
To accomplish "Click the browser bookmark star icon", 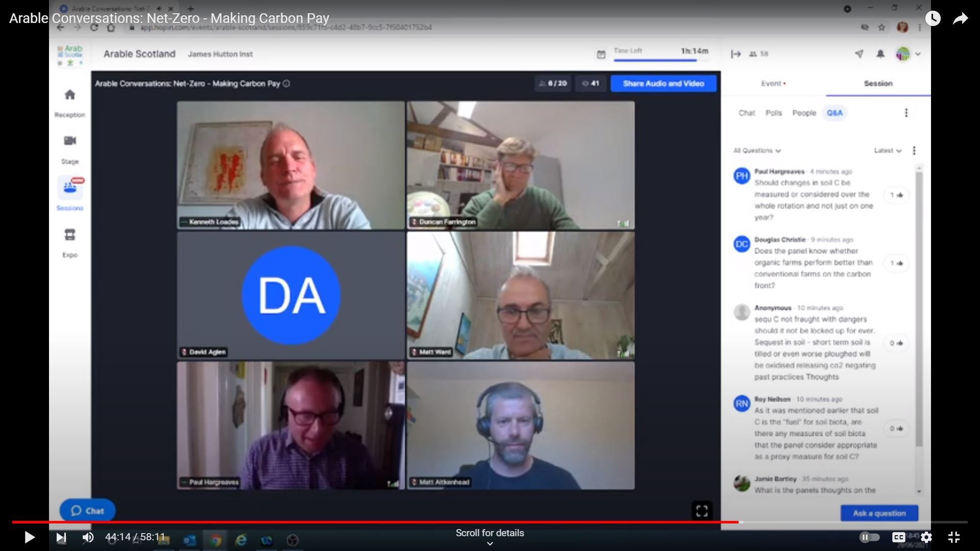I will pyautogui.click(x=881, y=28).
